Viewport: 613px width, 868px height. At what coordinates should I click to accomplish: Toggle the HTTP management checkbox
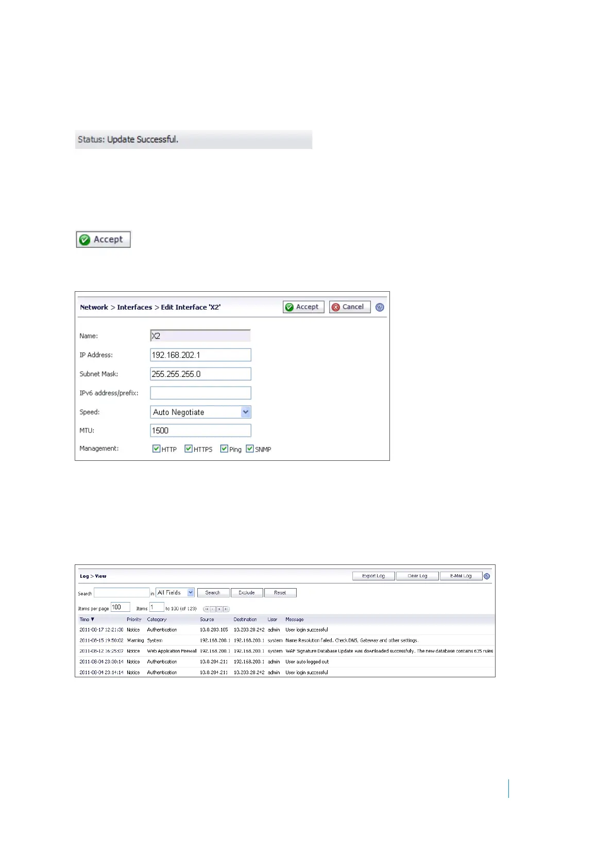(157, 448)
